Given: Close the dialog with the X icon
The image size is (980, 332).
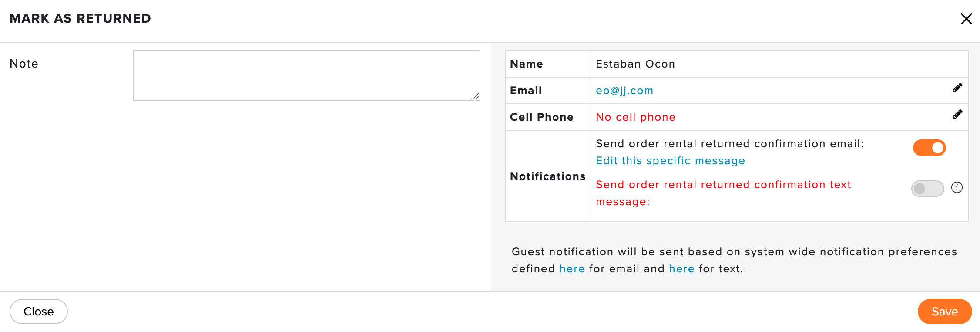Looking at the screenshot, I should pyautogui.click(x=966, y=19).
